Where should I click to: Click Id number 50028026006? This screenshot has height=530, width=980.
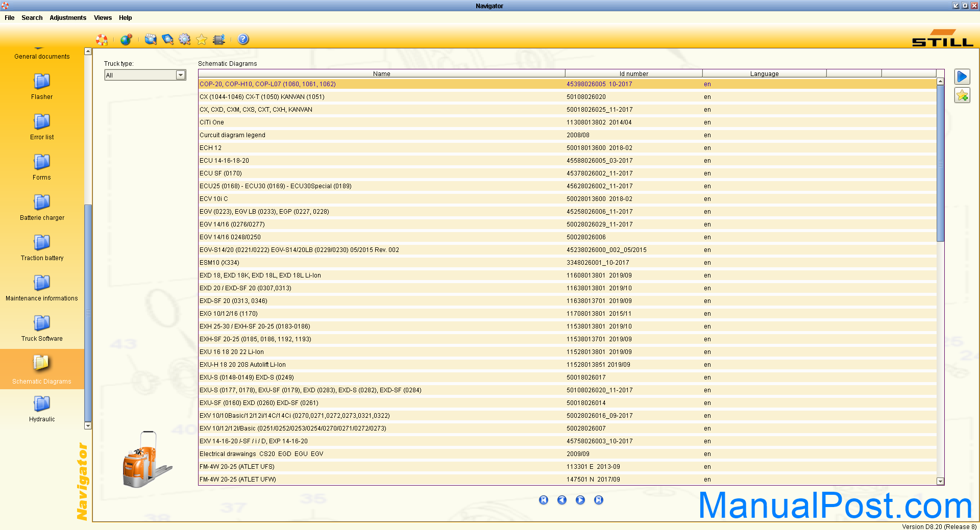click(586, 237)
